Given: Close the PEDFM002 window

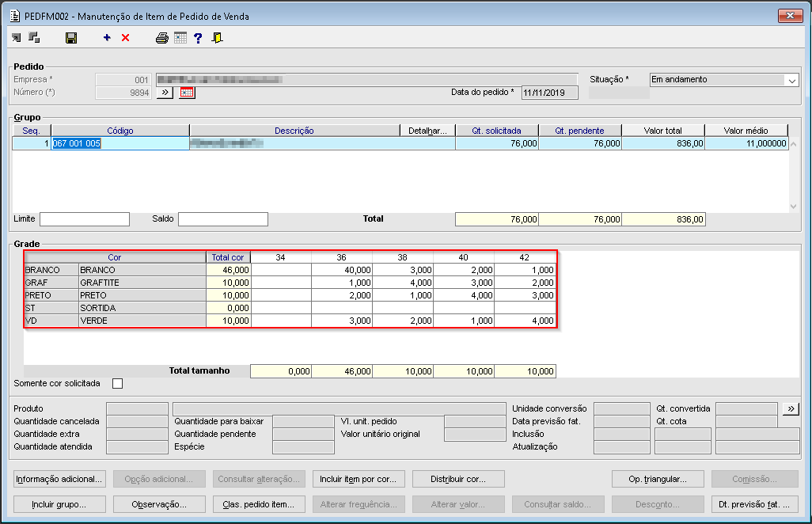Looking at the screenshot, I should coord(791,16).
